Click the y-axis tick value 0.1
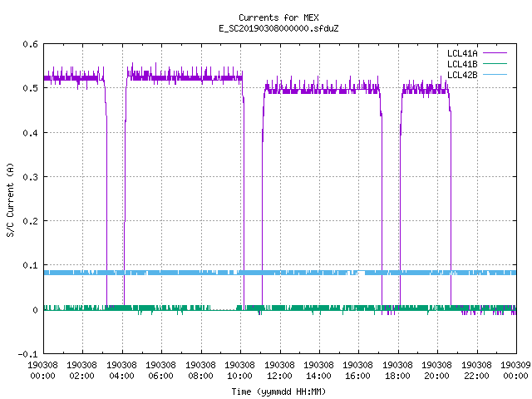 coord(30,265)
